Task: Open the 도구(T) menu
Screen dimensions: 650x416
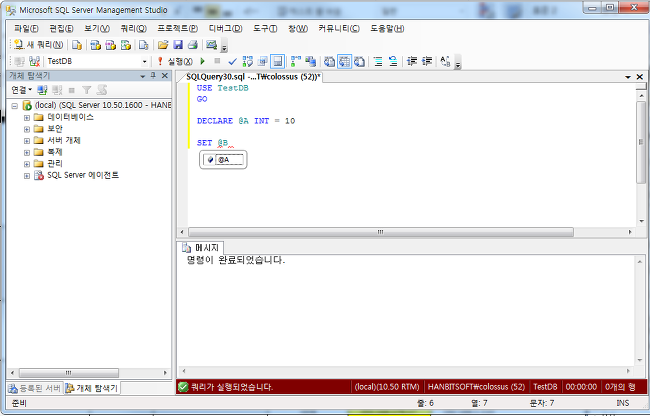Action: pos(265,29)
